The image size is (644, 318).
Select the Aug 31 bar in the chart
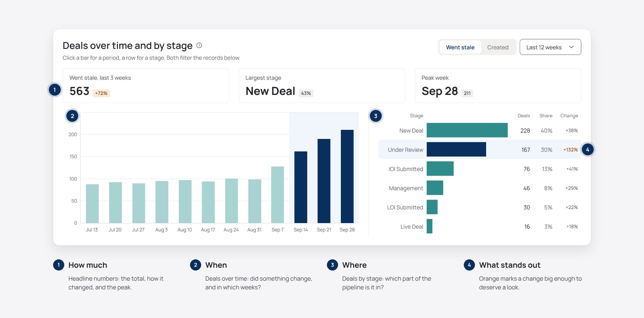tap(255, 201)
